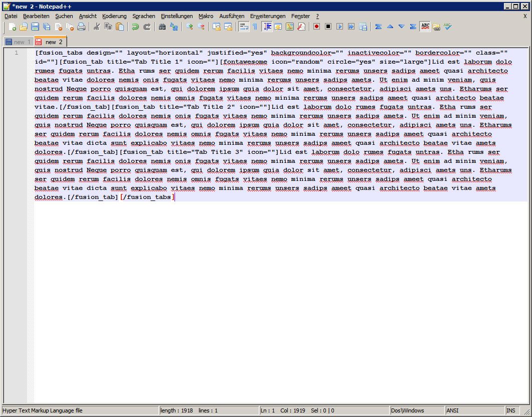The width and height of the screenshot is (532, 417).
Task: Open the Einstellungen menu
Action: coord(177,16)
